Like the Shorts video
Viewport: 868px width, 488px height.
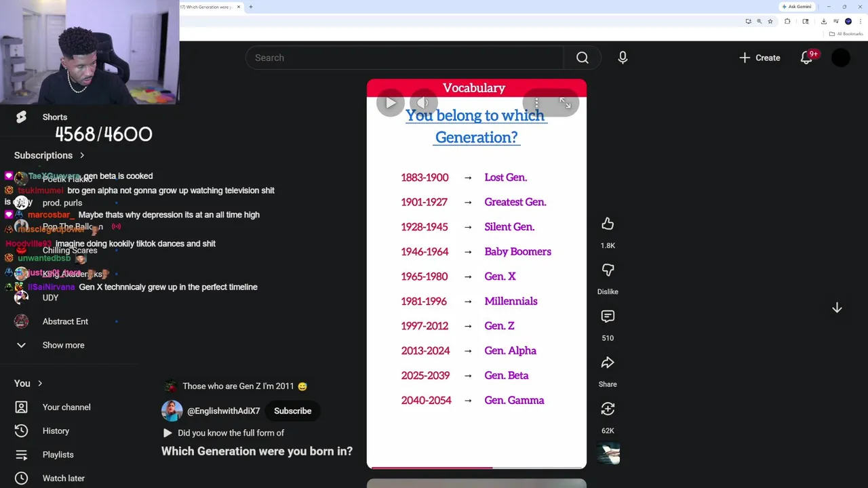(608, 224)
